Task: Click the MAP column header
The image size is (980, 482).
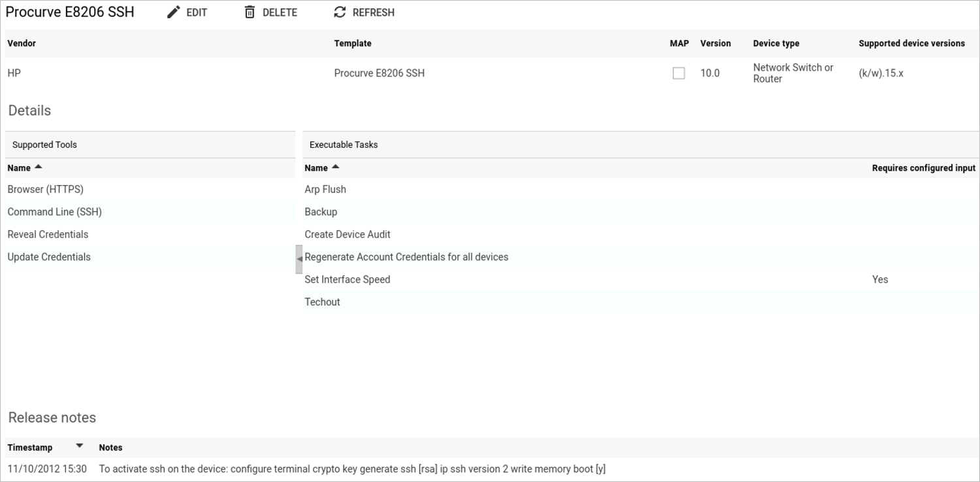Action: [679, 43]
